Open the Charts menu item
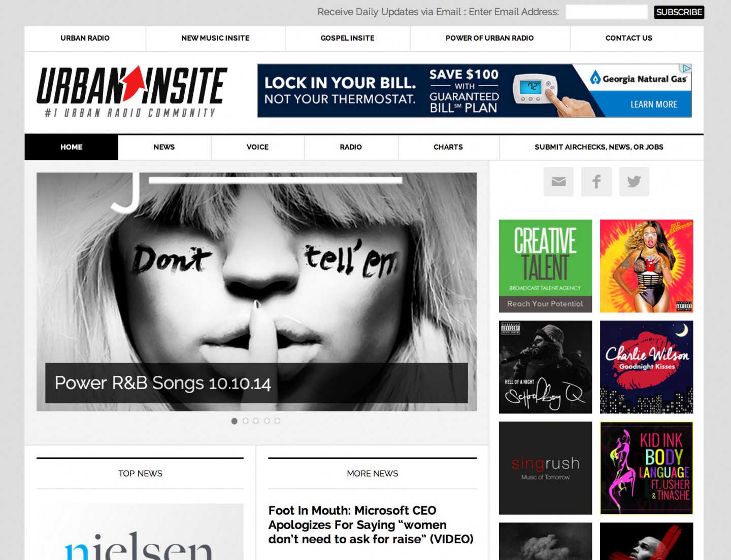Image resolution: width=731 pixels, height=560 pixels. (x=448, y=147)
